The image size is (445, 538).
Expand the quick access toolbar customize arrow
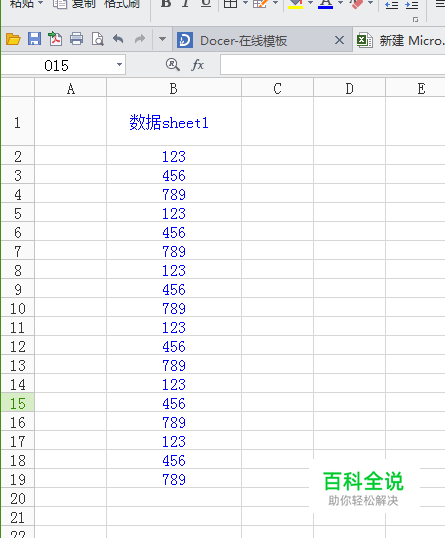coord(162,39)
